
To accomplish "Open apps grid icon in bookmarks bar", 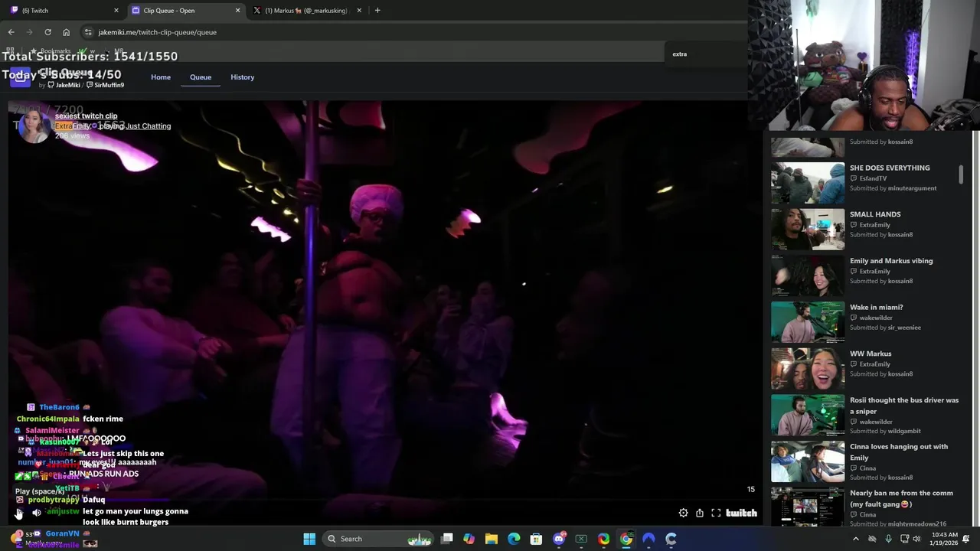I will (11, 51).
